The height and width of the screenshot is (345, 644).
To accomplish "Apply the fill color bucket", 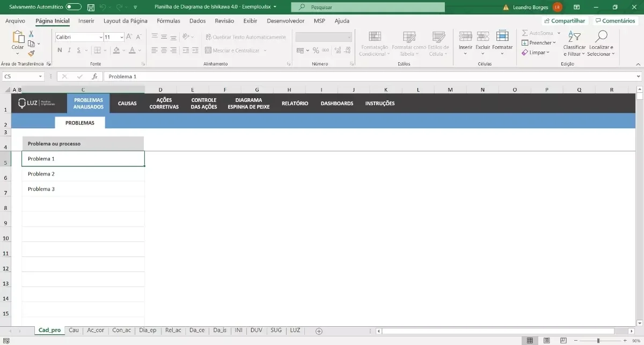I will click(x=116, y=50).
